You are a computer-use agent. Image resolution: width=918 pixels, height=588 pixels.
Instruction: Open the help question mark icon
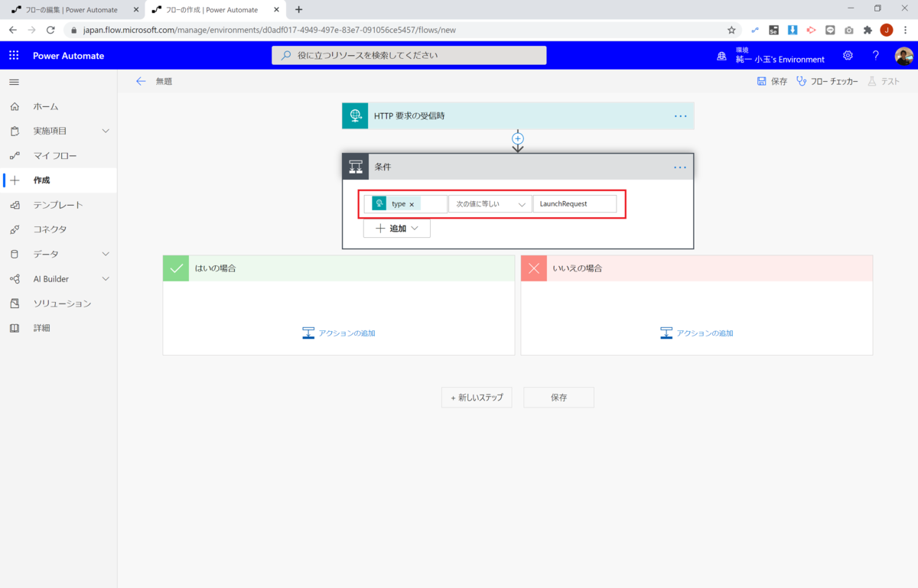point(876,56)
